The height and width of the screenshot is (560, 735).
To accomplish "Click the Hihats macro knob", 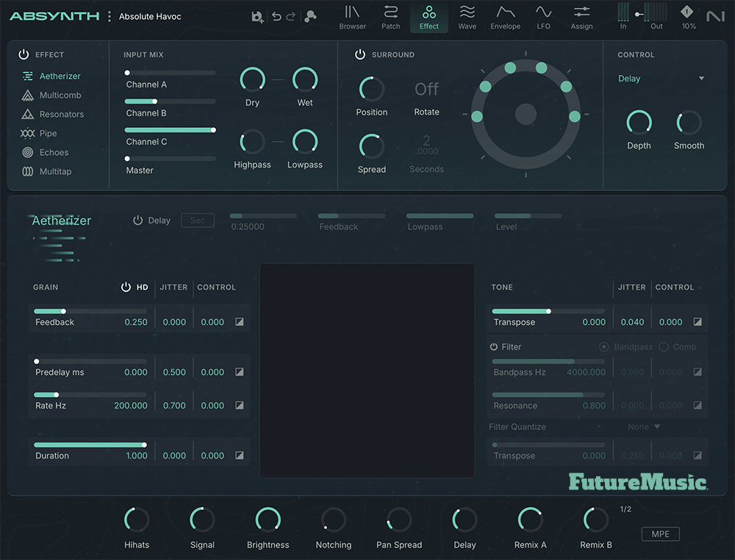I will pyautogui.click(x=137, y=520).
